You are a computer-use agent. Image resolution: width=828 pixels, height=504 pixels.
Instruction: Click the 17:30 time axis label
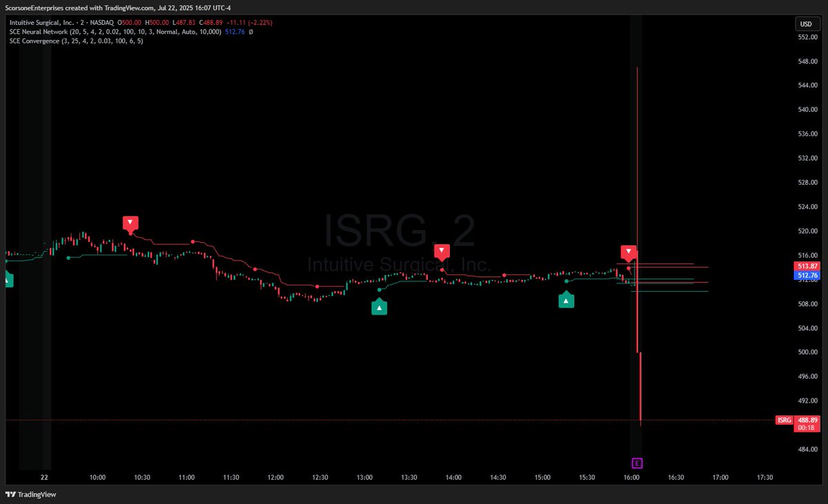tap(765, 477)
